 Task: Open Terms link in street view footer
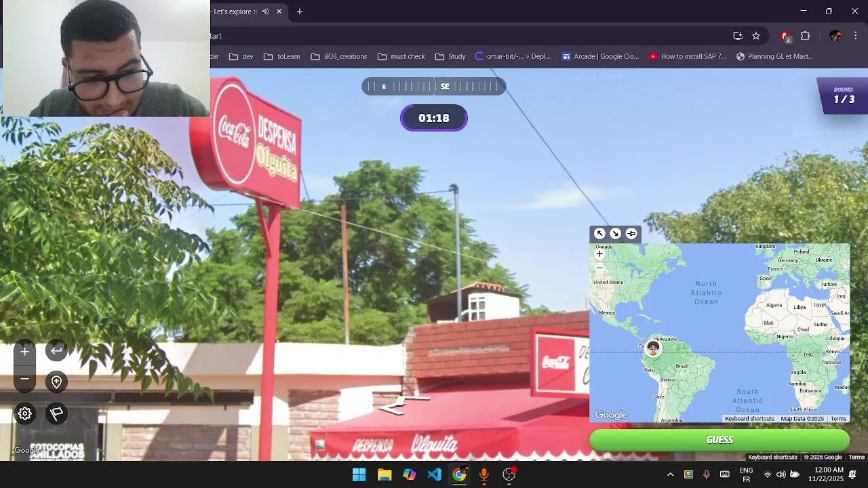[856, 457]
